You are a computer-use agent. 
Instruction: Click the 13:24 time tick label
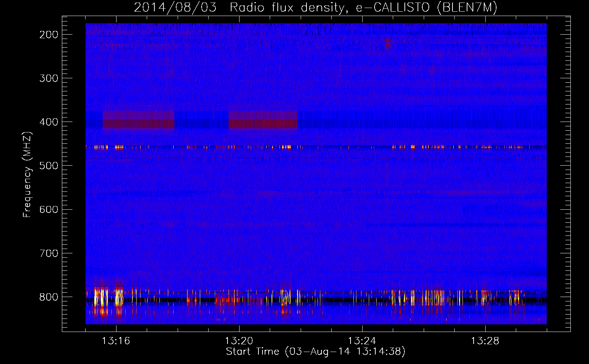362,341
